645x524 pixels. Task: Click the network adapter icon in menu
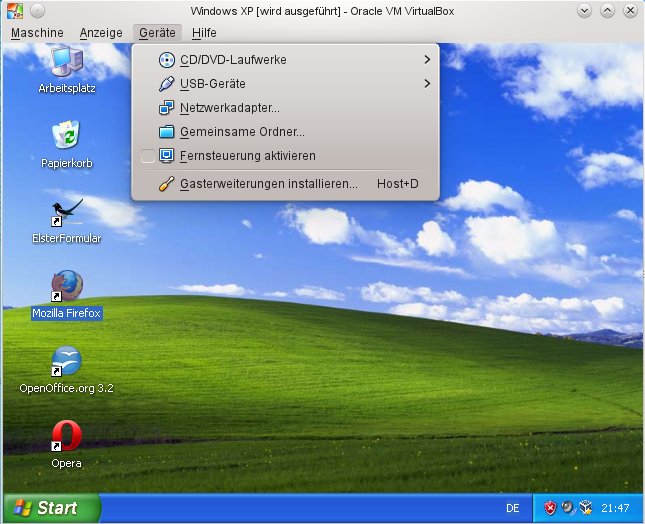tap(167, 108)
